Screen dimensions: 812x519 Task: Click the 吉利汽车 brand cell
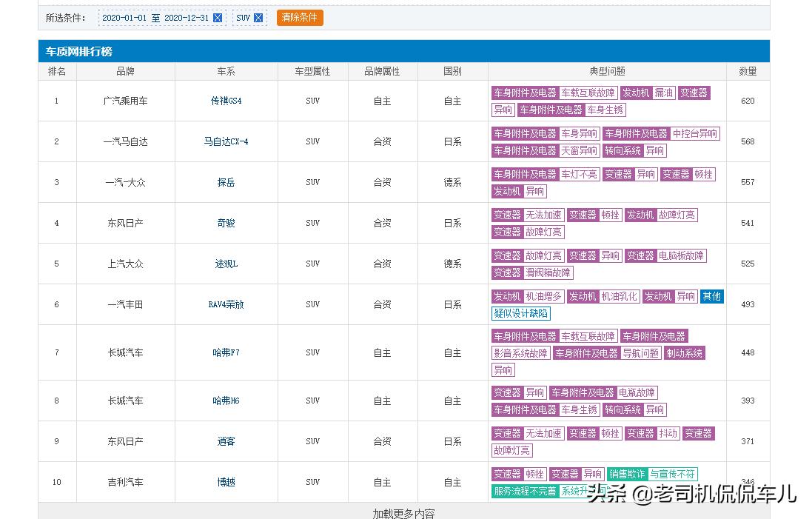125,482
